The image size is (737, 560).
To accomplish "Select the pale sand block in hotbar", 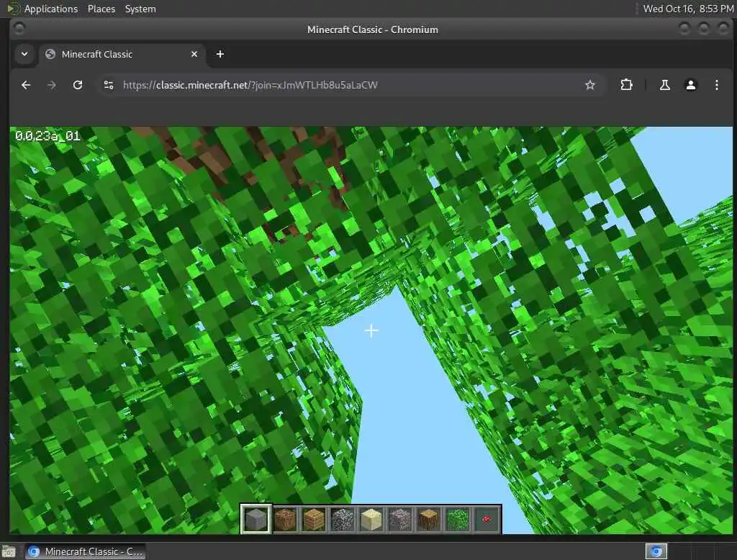I will (371, 520).
